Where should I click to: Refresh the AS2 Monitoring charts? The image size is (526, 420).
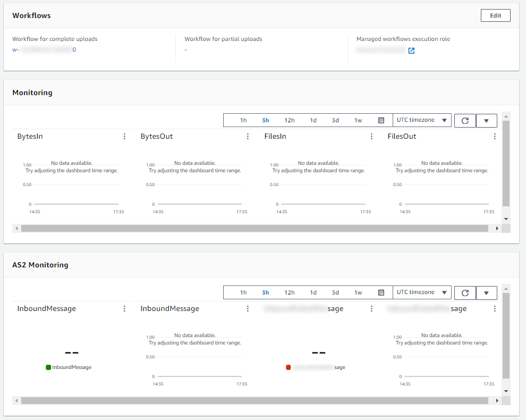[465, 292]
